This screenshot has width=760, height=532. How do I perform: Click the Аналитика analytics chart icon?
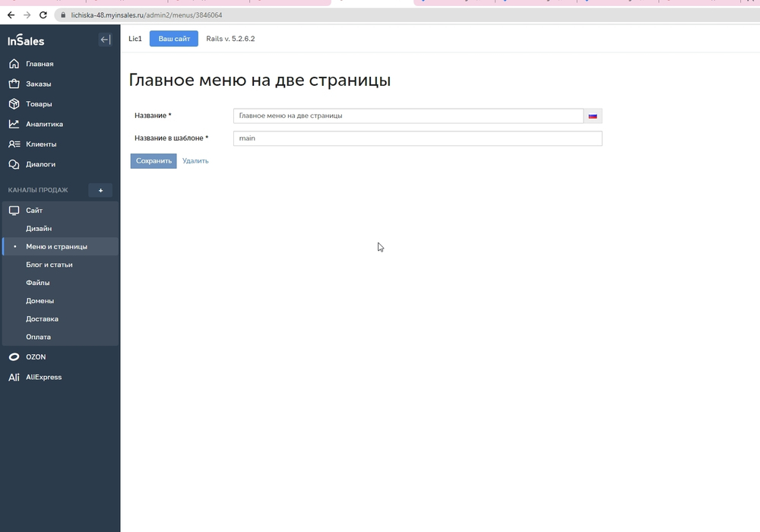[x=14, y=124]
